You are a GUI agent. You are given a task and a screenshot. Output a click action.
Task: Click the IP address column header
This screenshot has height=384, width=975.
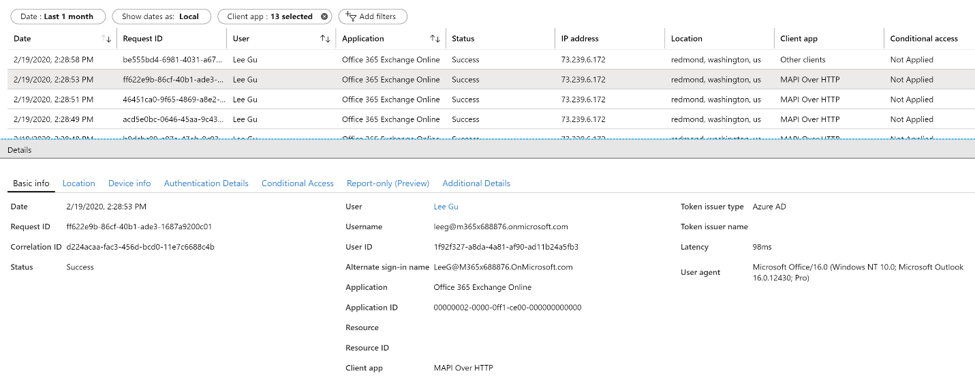pyautogui.click(x=580, y=39)
